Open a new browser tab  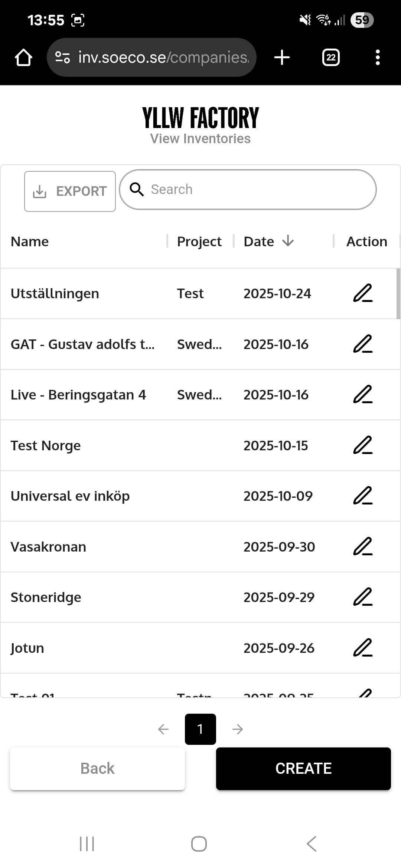[x=282, y=57]
